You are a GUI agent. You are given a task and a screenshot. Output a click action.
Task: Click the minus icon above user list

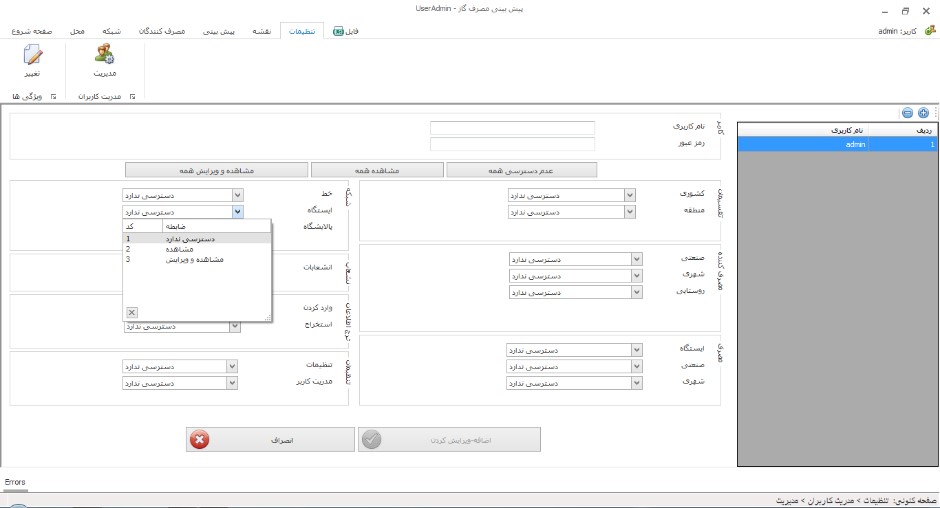(907, 113)
